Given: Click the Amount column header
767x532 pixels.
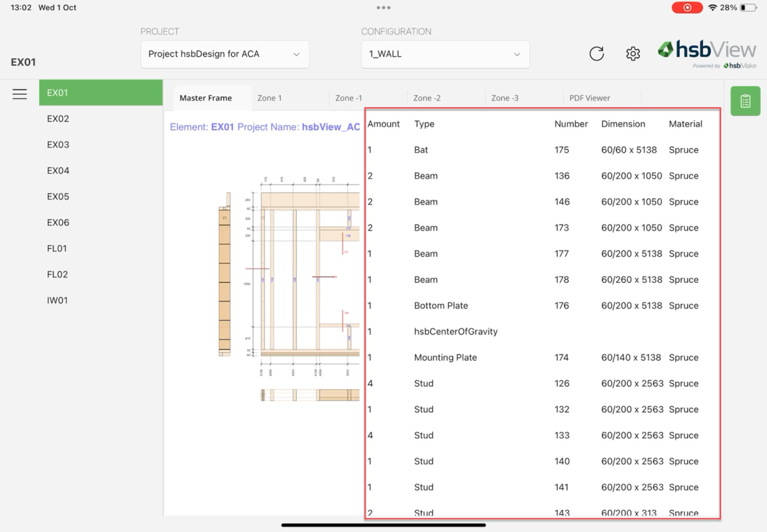Looking at the screenshot, I should pyautogui.click(x=383, y=124).
